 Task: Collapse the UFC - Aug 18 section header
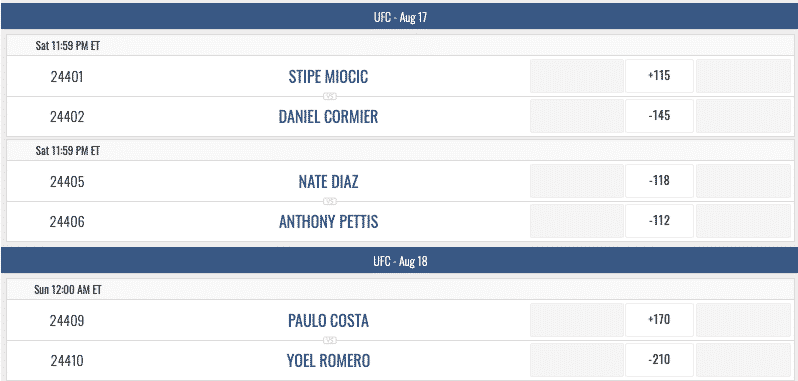pyautogui.click(x=399, y=260)
